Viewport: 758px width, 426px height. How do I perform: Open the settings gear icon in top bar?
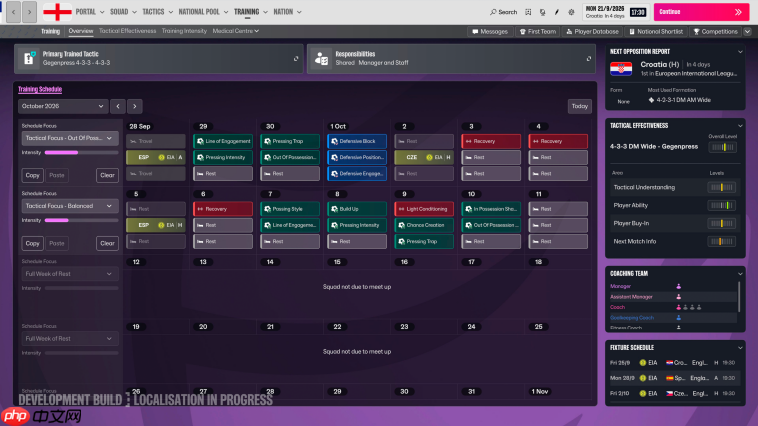click(x=571, y=12)
